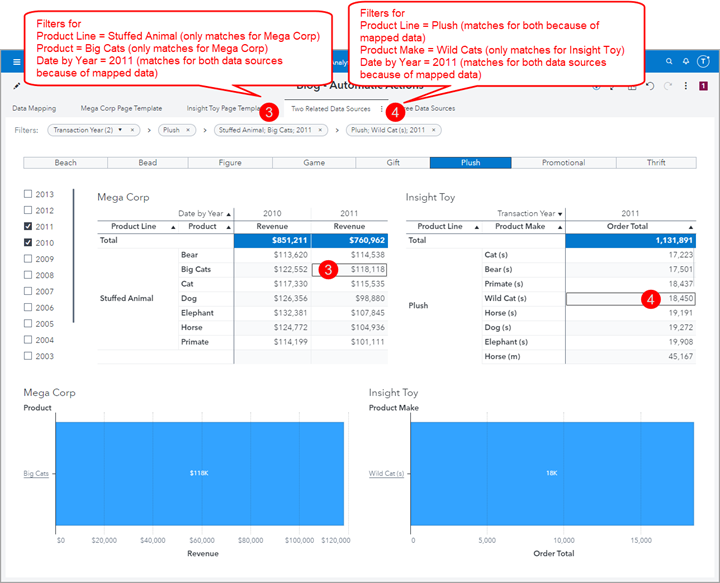Screen dimensions: 720x583
Task: Open Two Related Data Sources tab options
Action: (381, 109)
